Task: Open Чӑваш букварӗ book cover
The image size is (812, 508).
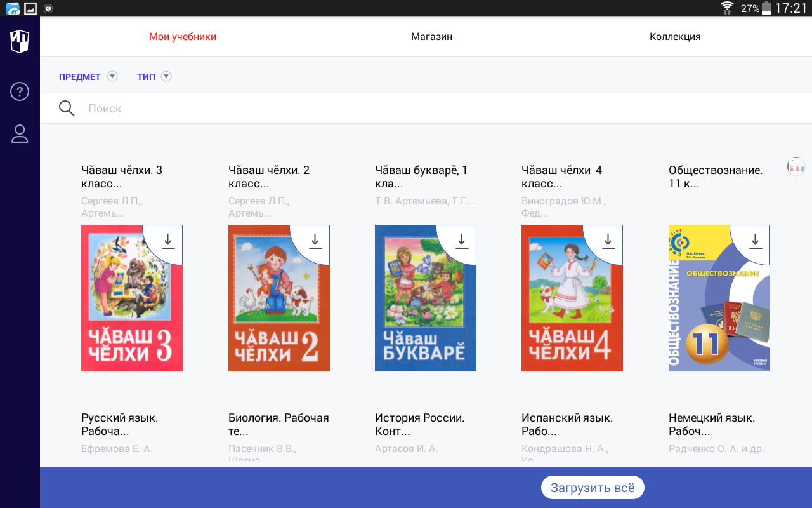Action: click(x=426, y=298)
